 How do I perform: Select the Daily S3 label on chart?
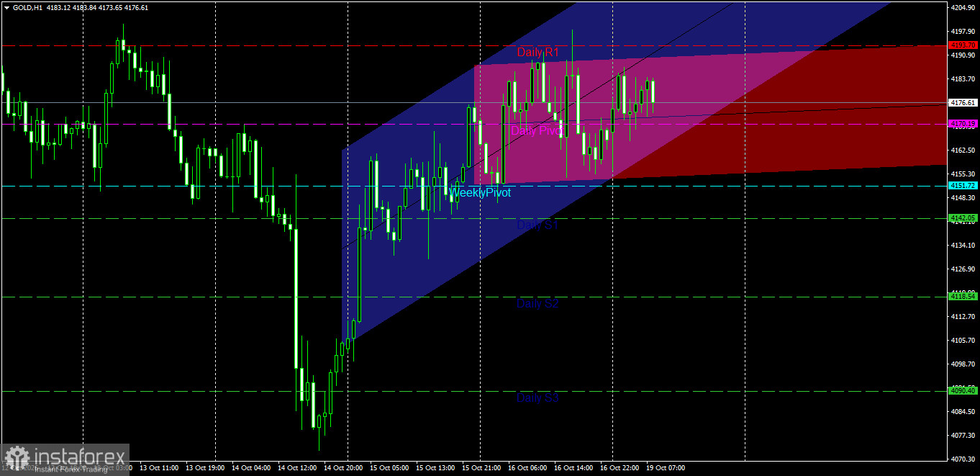(537, 398)
